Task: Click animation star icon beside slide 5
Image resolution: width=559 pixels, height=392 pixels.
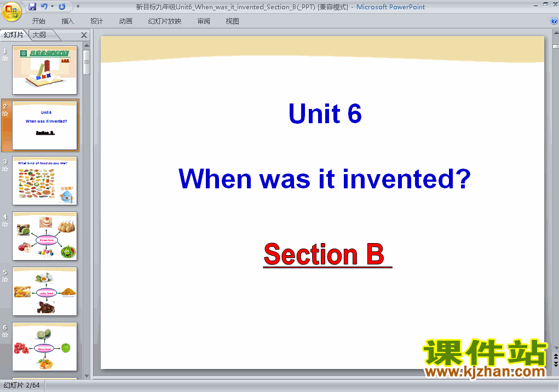Action: tap(5, 279)
